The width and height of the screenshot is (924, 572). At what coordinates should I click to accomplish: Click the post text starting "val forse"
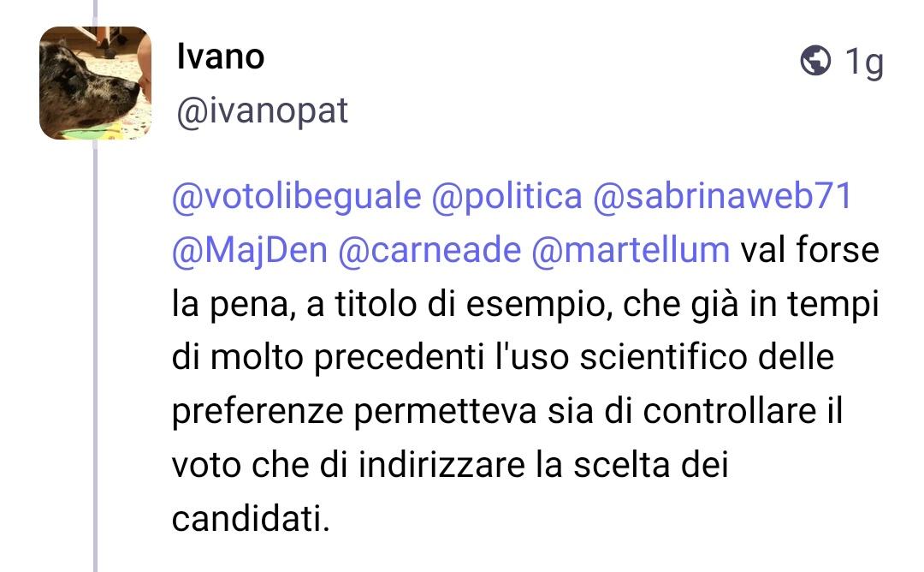809,250
